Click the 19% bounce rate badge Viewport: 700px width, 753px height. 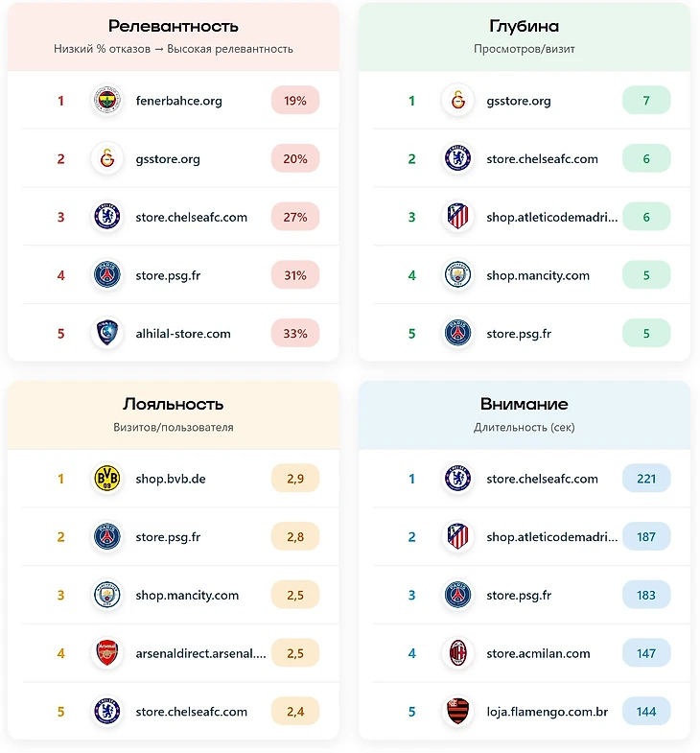pos(295,101)
